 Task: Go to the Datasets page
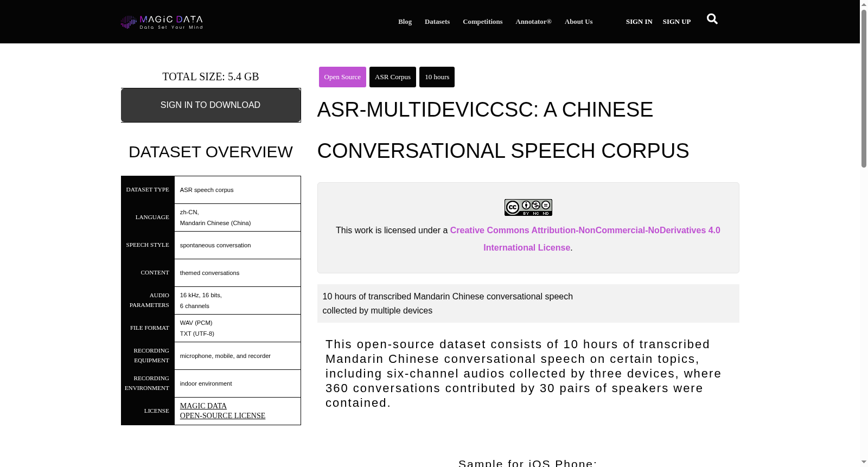click(x=437, y=22)
